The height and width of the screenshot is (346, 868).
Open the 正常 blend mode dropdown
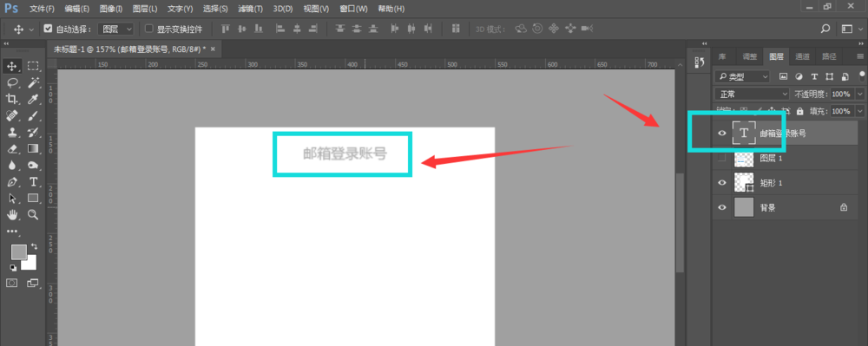point(752,95)
